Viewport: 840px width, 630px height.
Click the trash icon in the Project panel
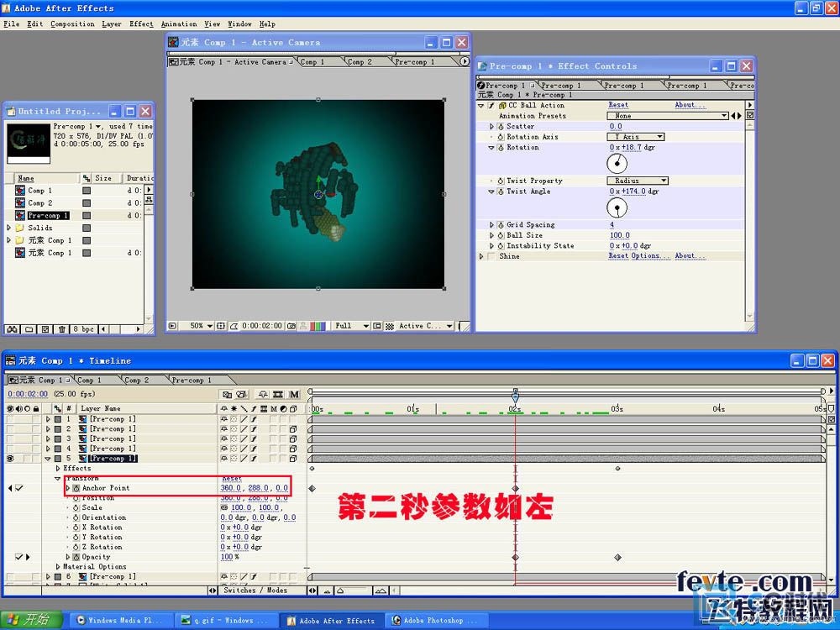pyautogui.click(x=61, y=329)
